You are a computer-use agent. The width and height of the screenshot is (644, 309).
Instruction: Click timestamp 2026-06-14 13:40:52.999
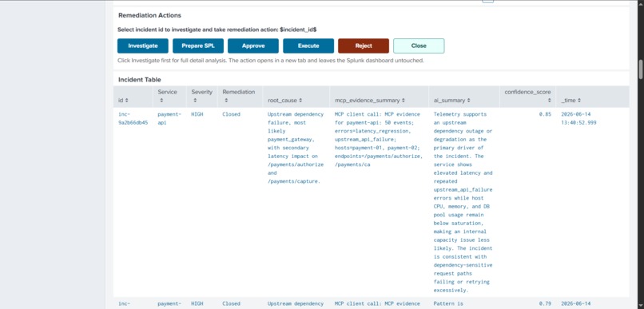coord(578,118)
